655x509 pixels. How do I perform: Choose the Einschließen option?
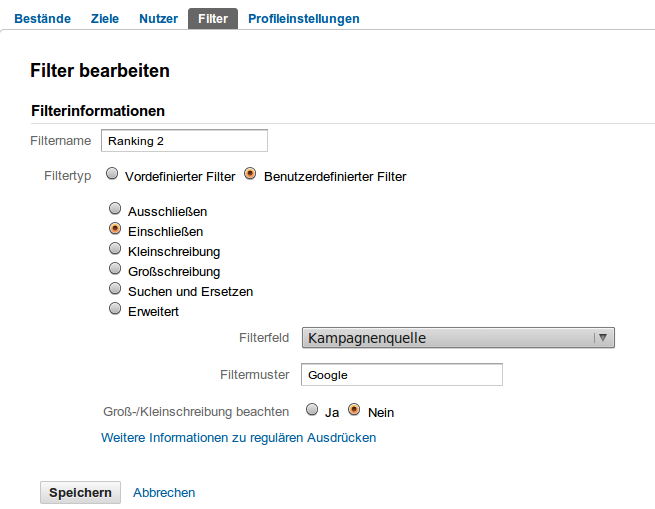pos(115,229)
